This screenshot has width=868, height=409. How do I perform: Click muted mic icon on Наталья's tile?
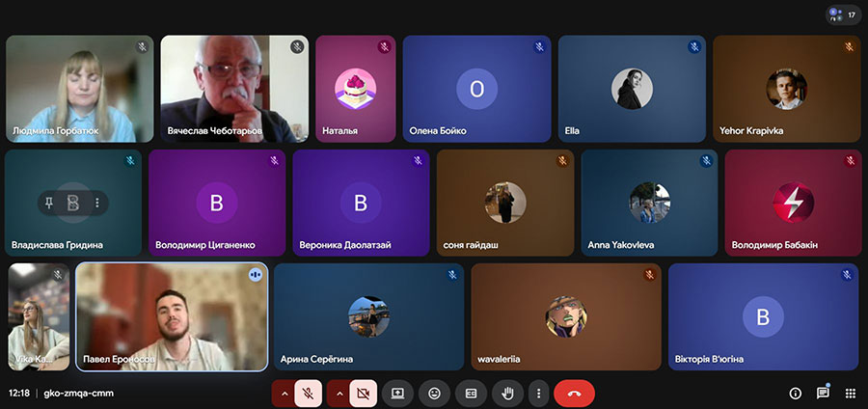[384, 46]
